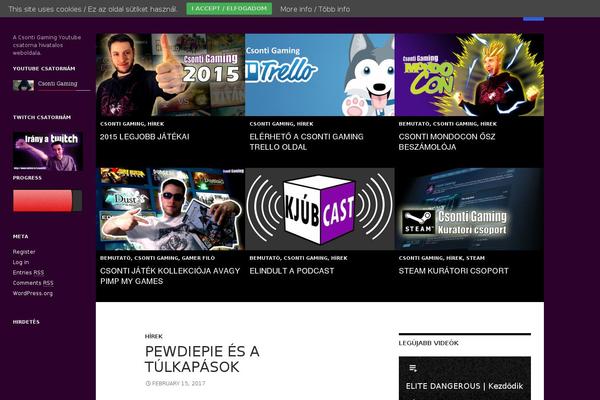Open ELINDULT A PODCAST post title

pos(292,271)
